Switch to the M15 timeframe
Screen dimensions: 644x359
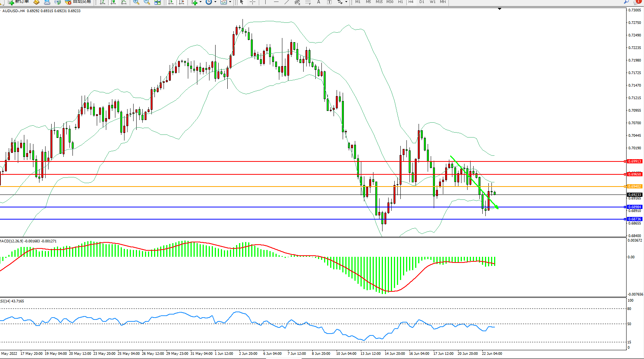(379, 2)
